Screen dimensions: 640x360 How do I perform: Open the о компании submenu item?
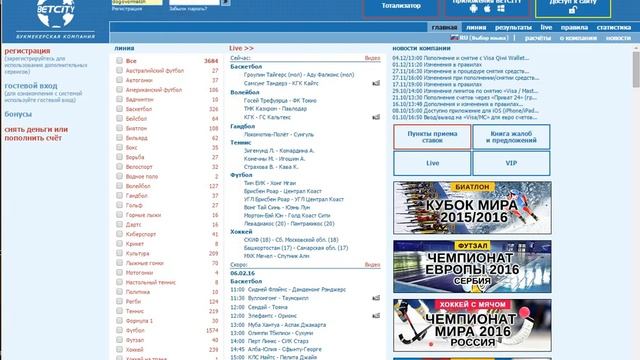578,38
